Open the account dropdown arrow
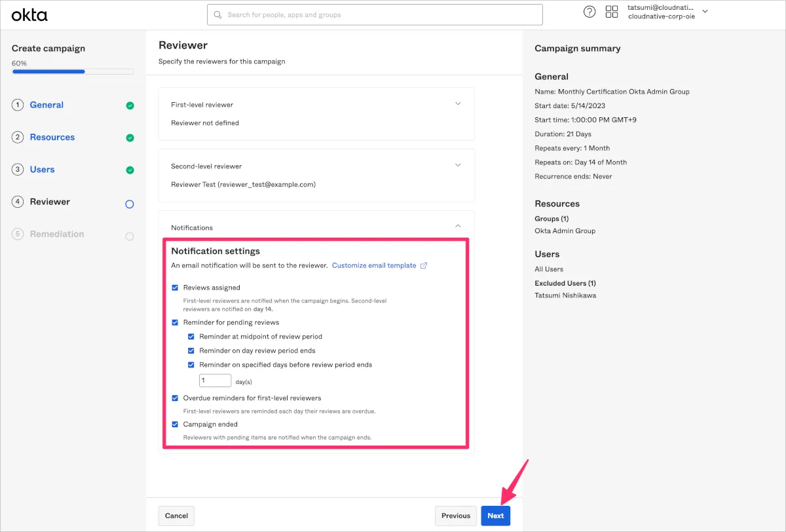This screenshot has height=532, width=786. (x=705, y=12)
